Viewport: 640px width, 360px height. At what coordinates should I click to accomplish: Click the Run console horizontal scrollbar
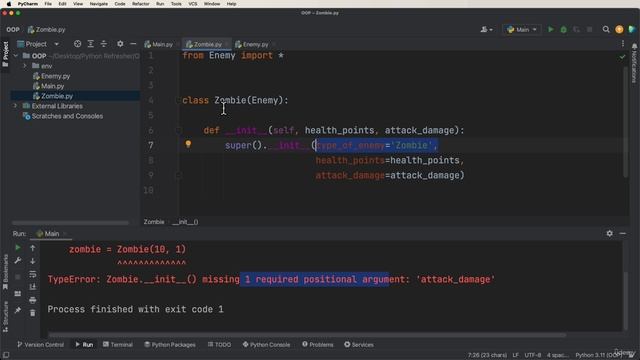coord(307,335)
